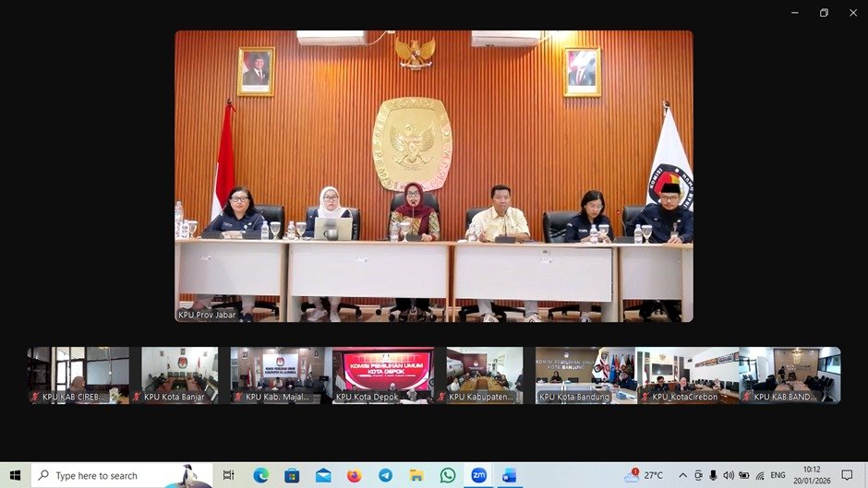Open the Windows Start menu
The height and width of the screenshot is (488, 868).
[15, 475]
